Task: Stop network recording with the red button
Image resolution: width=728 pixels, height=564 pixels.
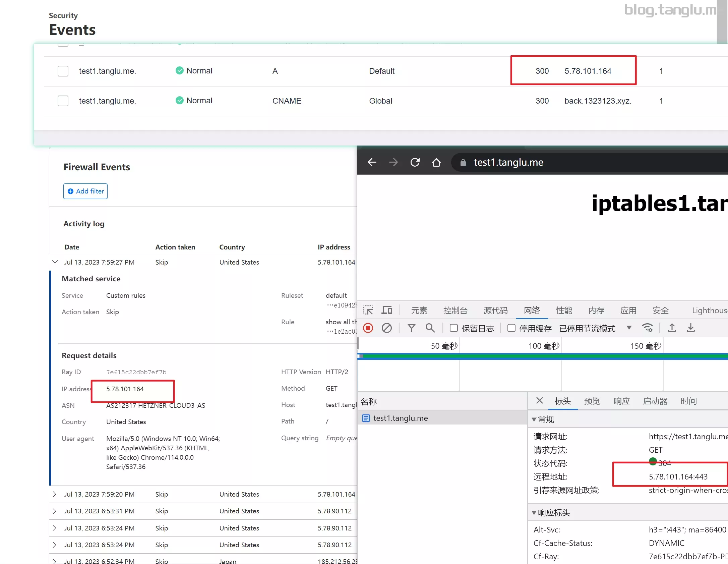Action: tap(368, 328)
